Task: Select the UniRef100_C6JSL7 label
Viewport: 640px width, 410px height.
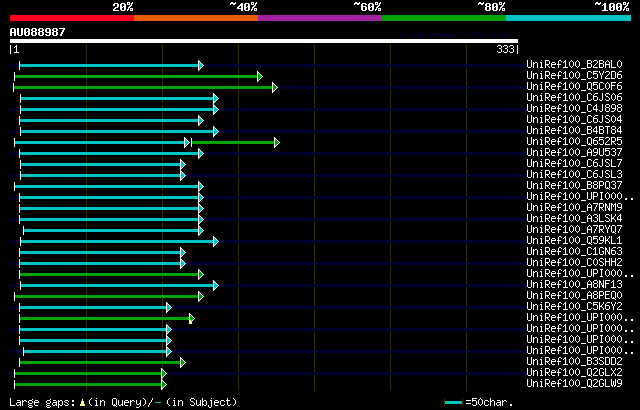Action: (x=574, y=164)
